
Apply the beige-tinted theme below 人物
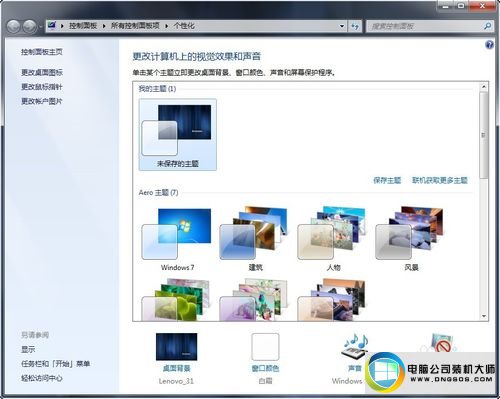pos(332,300)
